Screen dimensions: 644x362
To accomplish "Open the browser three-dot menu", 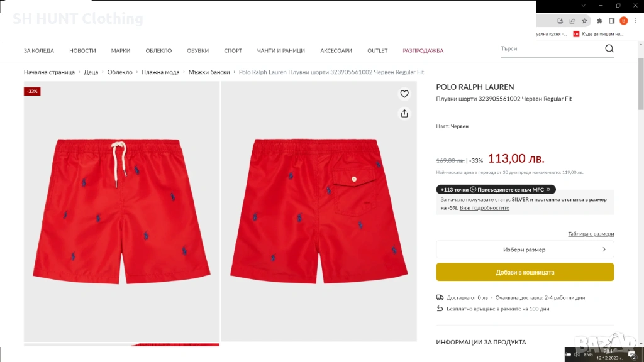I will pos(636,21).
